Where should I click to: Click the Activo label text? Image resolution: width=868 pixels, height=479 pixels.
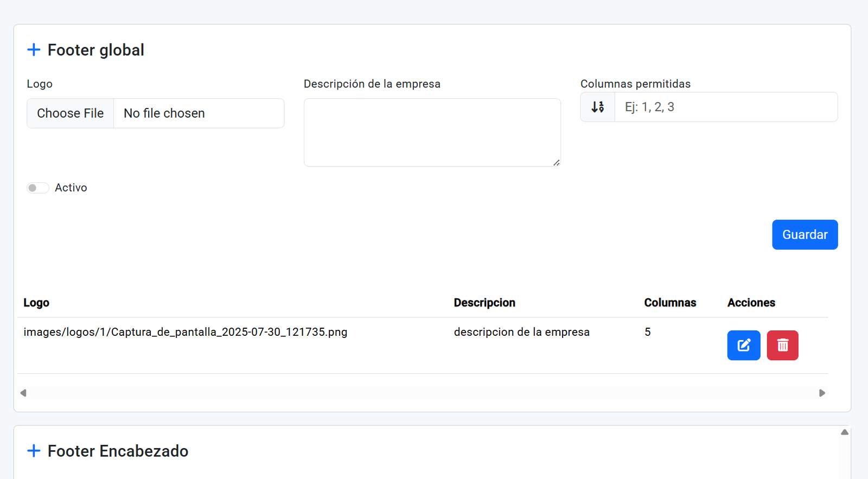pyautogui.click(x=71, y=188)
